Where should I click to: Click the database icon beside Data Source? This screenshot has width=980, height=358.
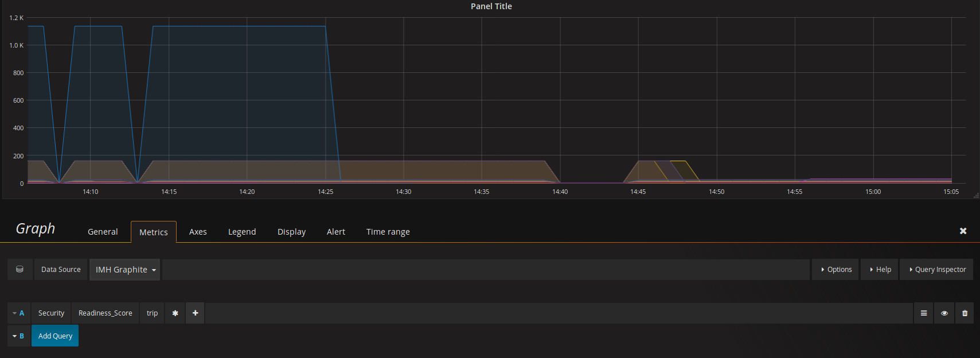19,269
